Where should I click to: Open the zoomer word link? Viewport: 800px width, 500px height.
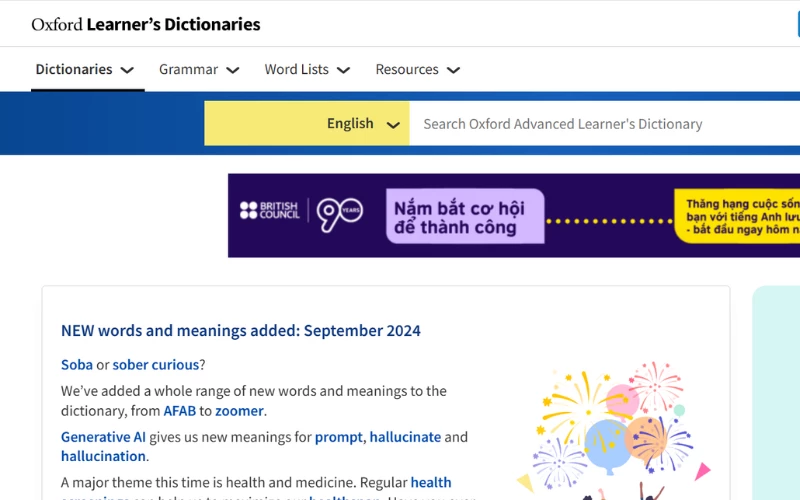239,411
